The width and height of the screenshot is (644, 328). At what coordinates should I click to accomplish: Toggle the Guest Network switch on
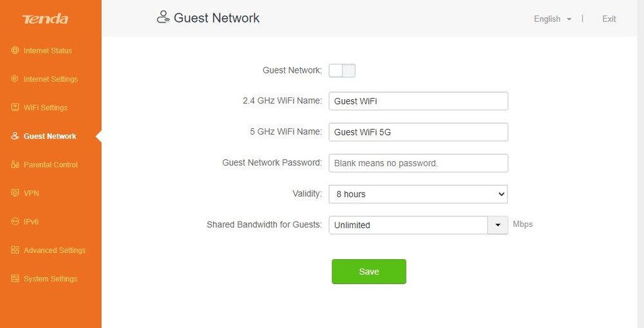342,71
